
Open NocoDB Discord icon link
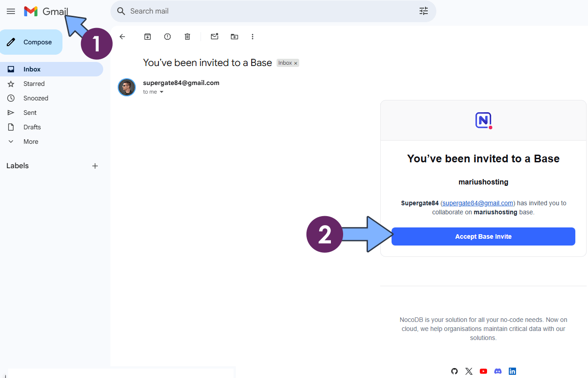click(498, 371)
